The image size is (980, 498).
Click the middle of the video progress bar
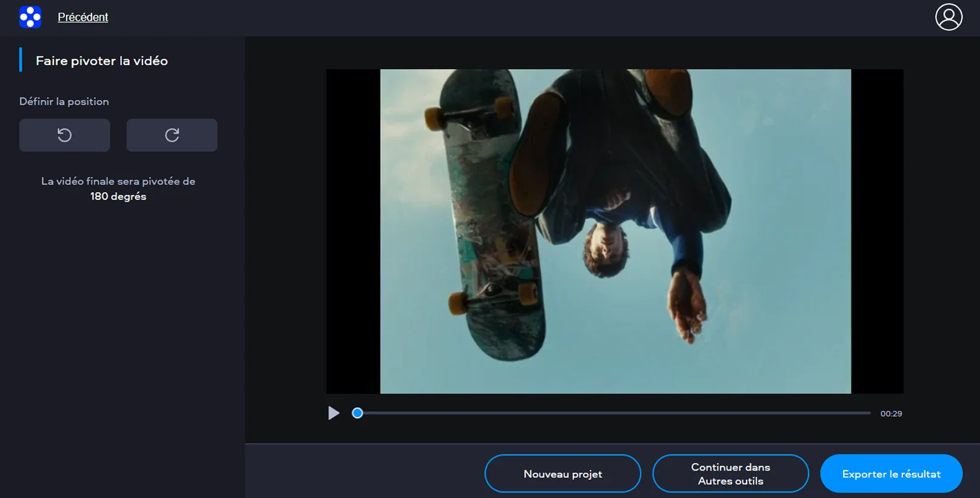pyautogui.click(x=612, y=413)
